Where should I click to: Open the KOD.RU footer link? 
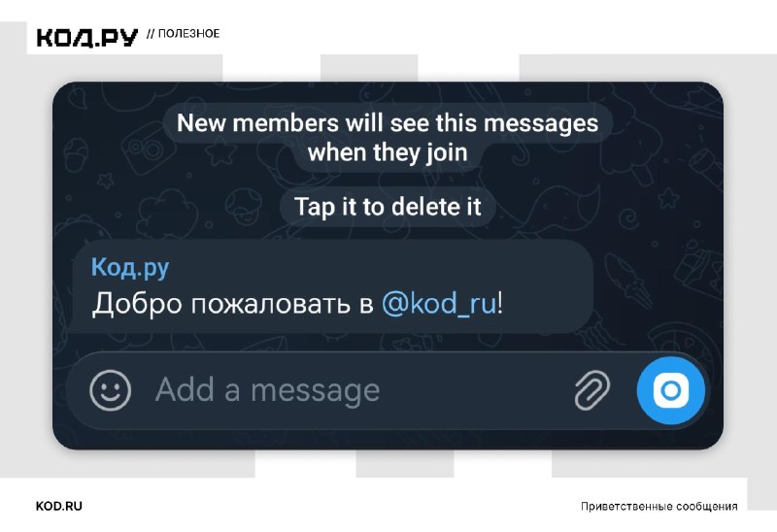click(59, 506)
